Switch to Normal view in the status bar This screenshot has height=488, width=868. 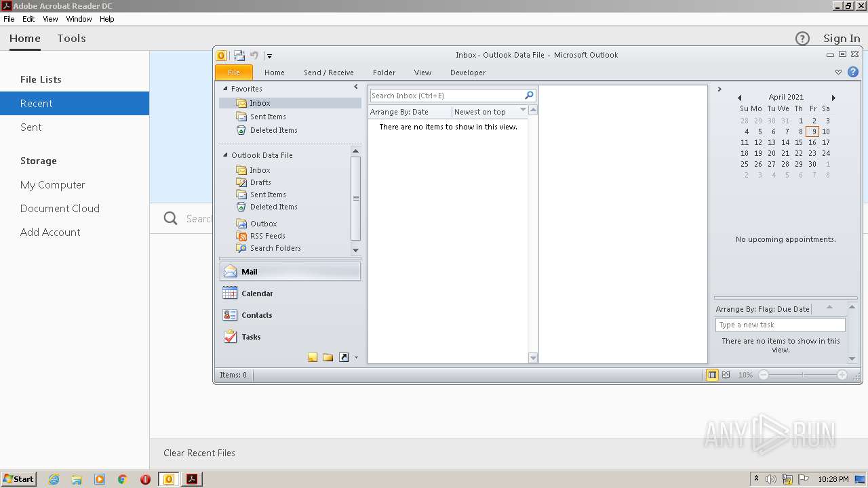[712, 375]
